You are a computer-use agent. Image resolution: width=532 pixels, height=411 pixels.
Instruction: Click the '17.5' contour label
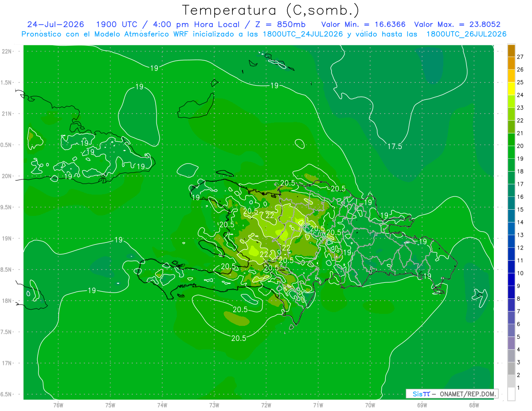pyautogui.click(x=394, y=146)
